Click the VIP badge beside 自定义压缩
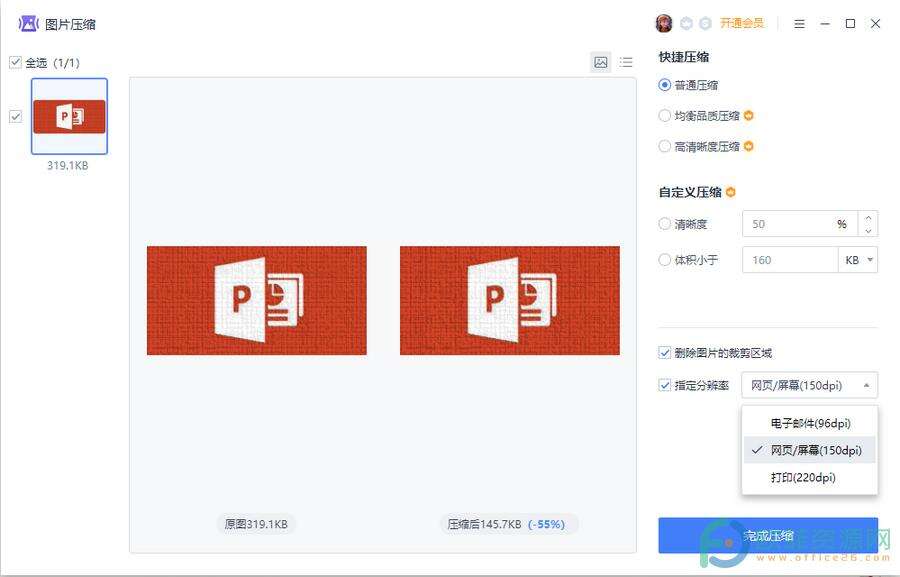 pyautogui.click(x=731, y=192)
